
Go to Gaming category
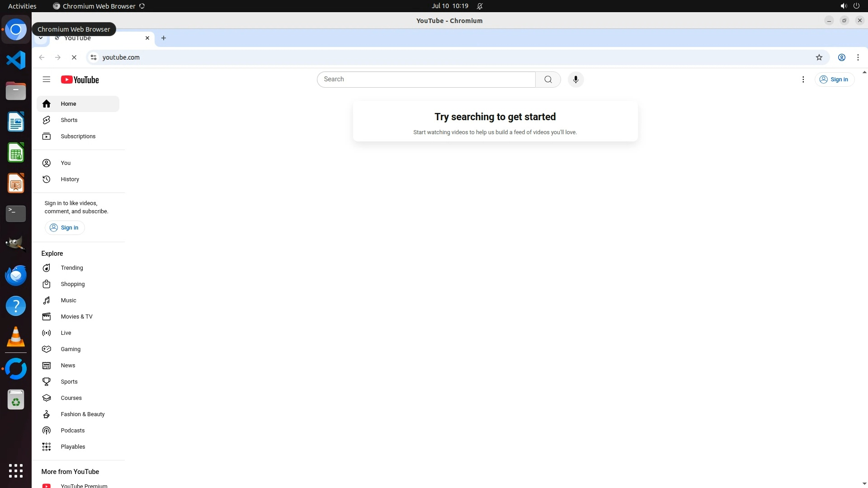coord(71,349)
